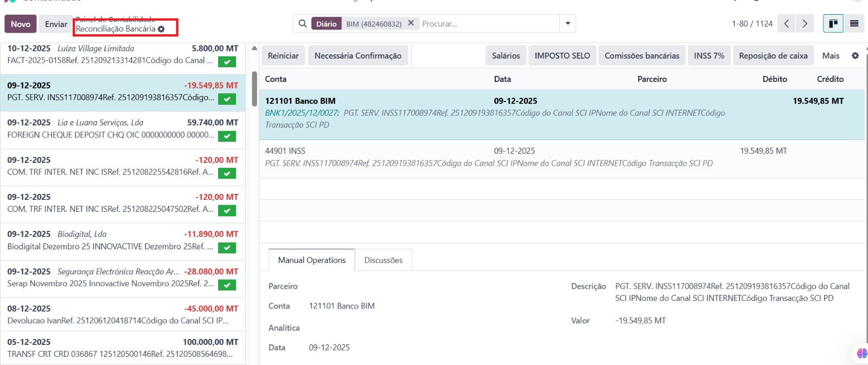The width and height of the screenshot is (868, 365).
Task: Go to next page of records
Action: click(x=805, y=24)
